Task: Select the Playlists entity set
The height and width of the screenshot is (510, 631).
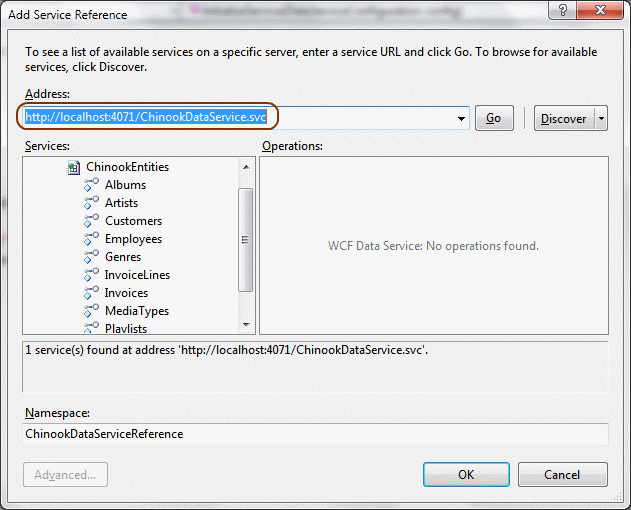Action: [x=126, y=328]
